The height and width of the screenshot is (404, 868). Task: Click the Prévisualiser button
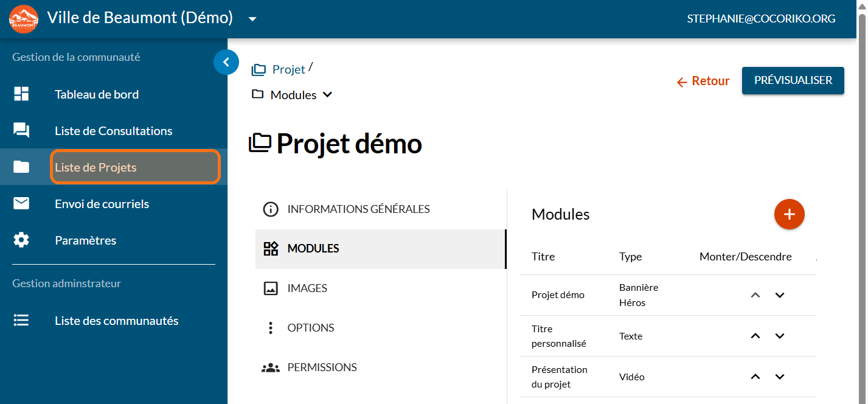(793, 80)
